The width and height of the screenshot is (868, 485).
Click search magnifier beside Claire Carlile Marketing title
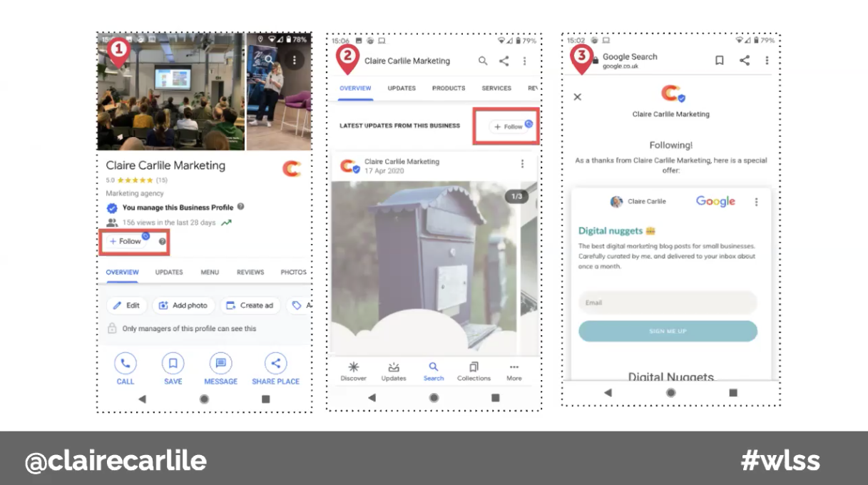point(483,61)
